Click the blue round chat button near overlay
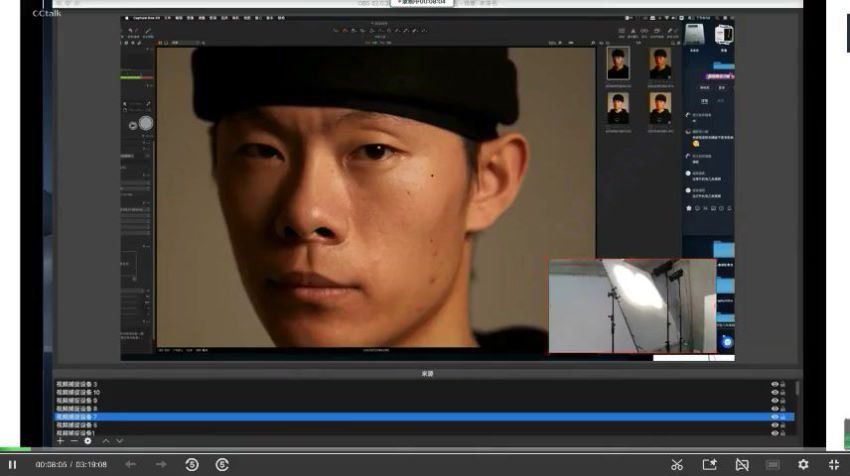The height and width of the screenshot is (476, 850). click(727, 342)
